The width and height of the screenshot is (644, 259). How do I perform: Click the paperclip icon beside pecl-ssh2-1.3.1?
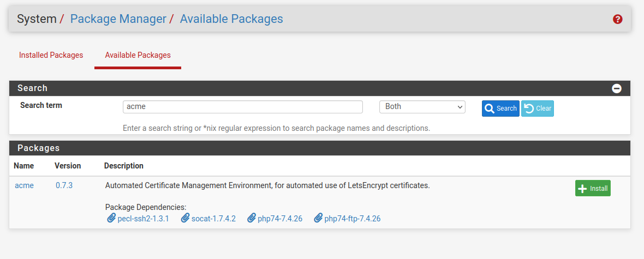111,219
